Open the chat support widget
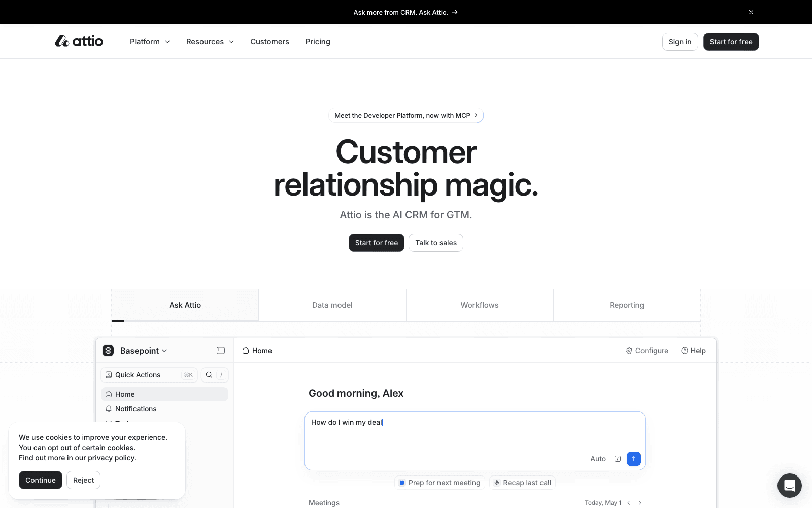The height and width of the screenshot is (508, 812). (790, 486)
